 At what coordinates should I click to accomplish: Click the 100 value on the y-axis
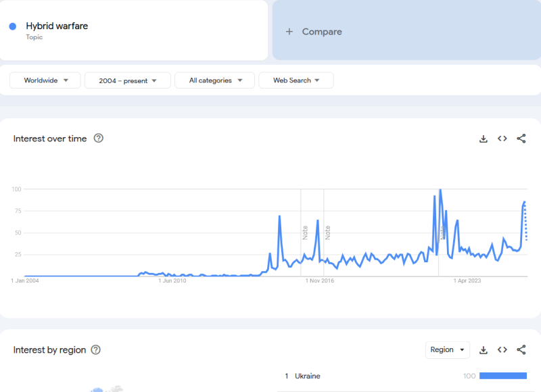16,189
